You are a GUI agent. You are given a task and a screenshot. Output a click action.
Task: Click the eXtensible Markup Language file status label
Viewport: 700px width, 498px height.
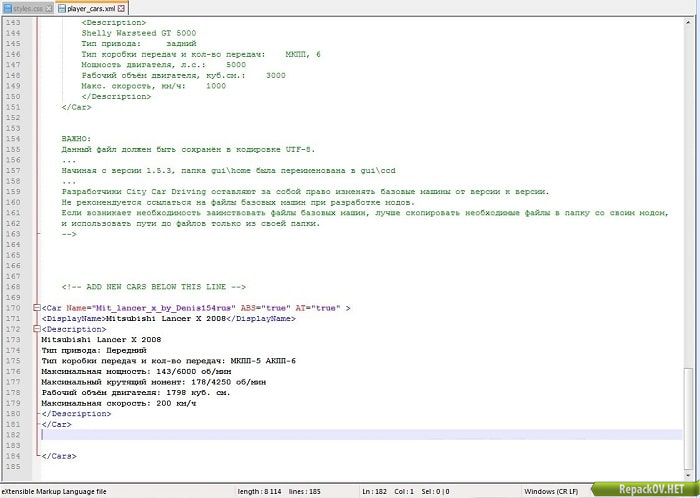pyautogui.click(x=55, y=490)
